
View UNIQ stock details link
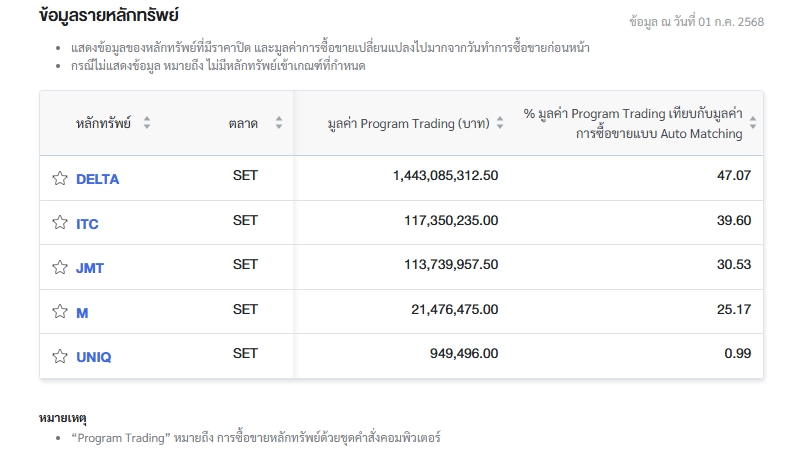click(93, 356)
